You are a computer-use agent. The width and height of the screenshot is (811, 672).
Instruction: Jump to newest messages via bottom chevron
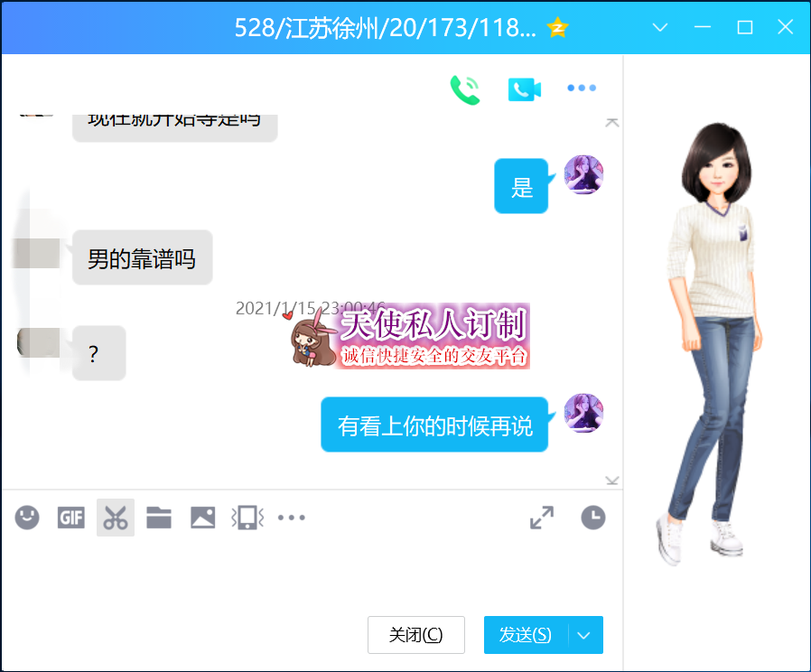click(612, 481)
